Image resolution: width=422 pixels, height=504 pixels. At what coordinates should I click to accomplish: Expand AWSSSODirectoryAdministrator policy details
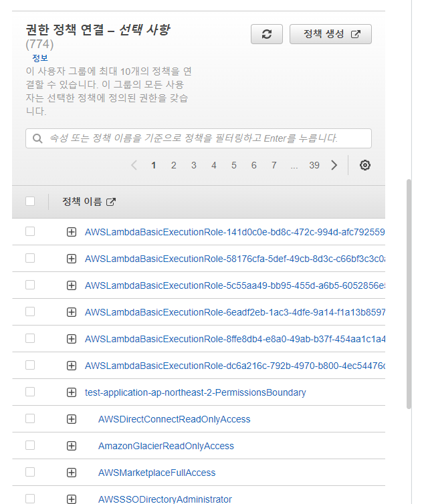[x=72, y=499]
